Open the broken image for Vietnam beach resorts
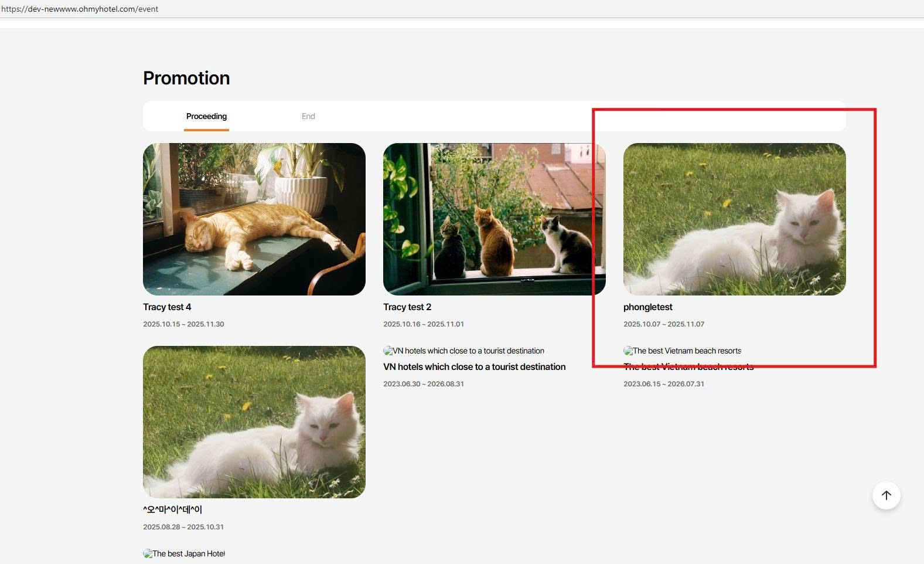The height and width of the screenshot is (564, 924). 683,351
